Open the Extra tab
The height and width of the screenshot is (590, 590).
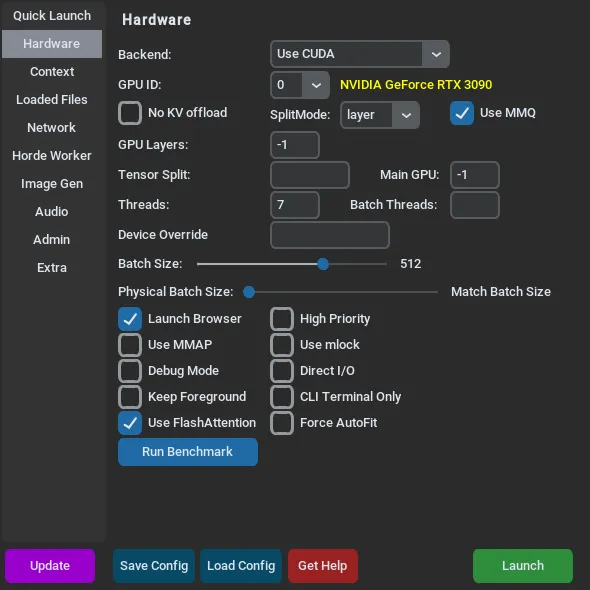pos(52,268)
